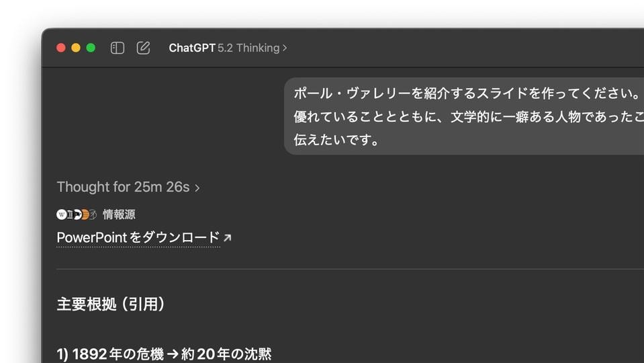Click the 'PowerPointをダウンロード' link
Viewport: 644px width, 363px height.
(138, 237)
